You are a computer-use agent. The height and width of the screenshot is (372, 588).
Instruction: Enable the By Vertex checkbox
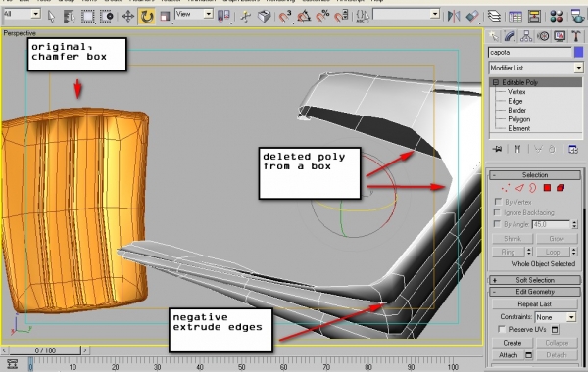[x=498, y=202]
